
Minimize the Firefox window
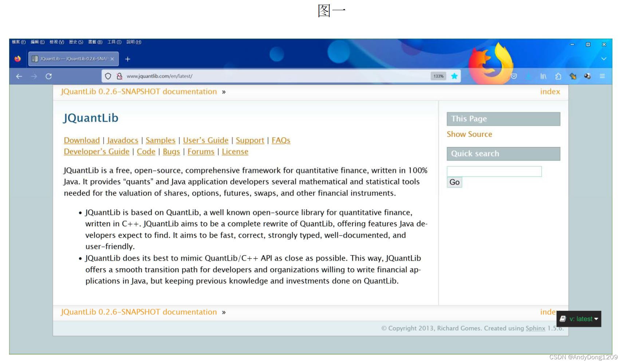tap(572, 44)
